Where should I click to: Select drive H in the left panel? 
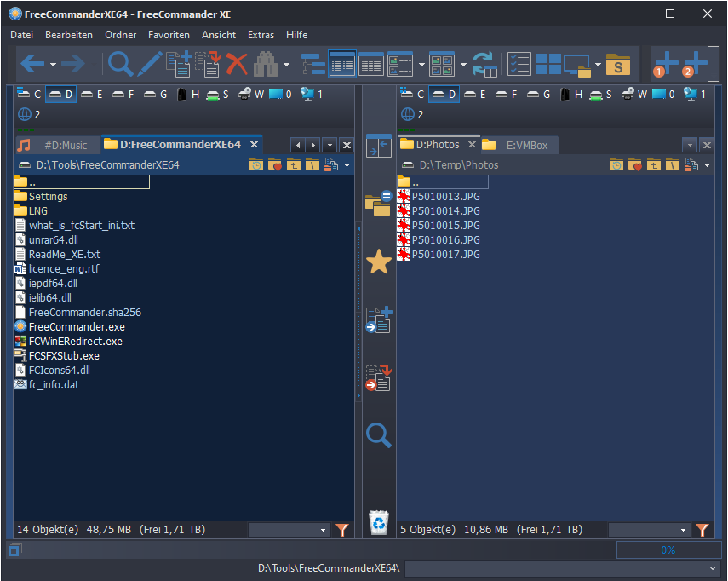[x=188, y=95]
